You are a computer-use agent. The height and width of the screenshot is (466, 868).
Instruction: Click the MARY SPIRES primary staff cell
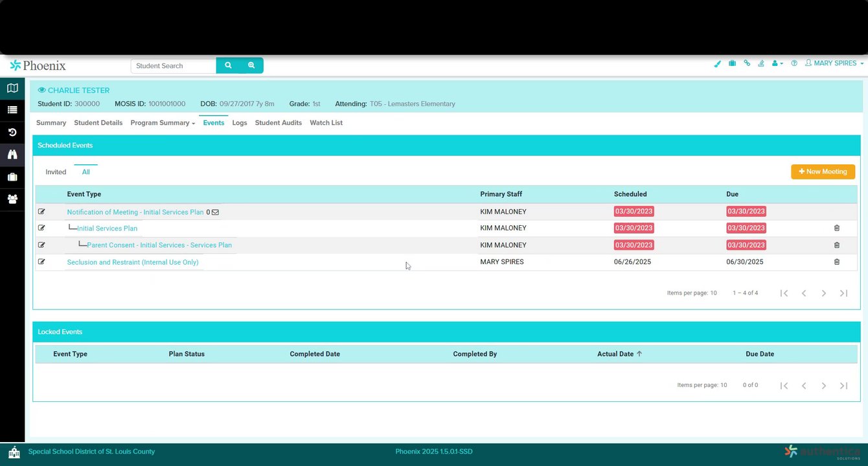point(502,262)
